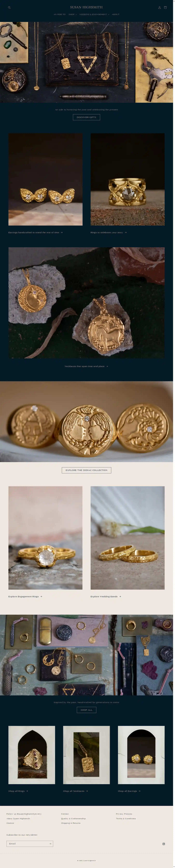This screenshot has height=868, width=175.
Task: Click the DISCOVER GIFTS button
Action: point(86,117)
